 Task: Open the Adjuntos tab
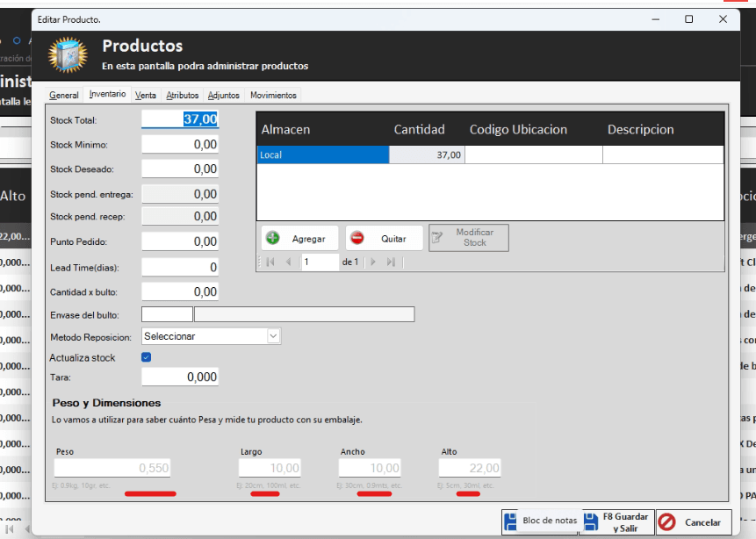(x=224, y=95)
